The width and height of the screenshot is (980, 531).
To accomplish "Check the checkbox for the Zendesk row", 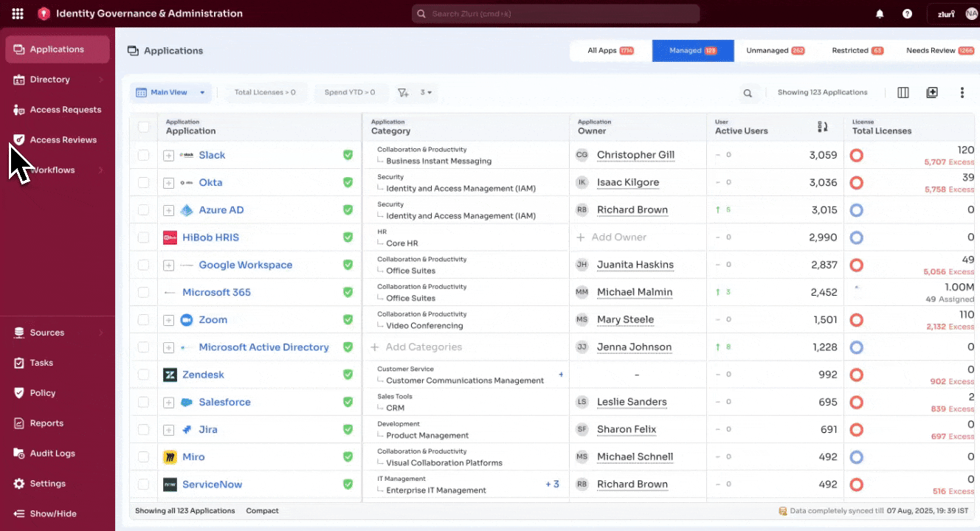I will tap(142, 374).
